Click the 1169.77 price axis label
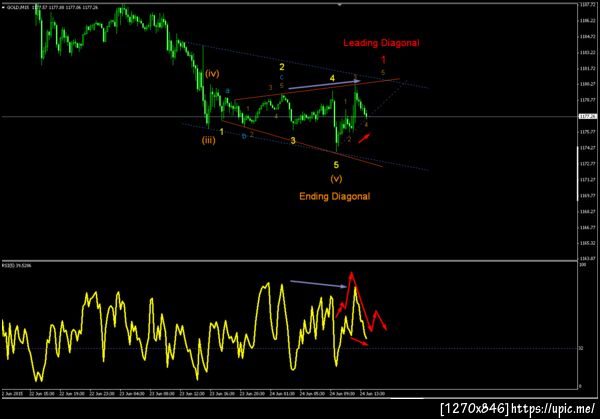The height and width of the screenshot is (419, 600). pos(588,196)
